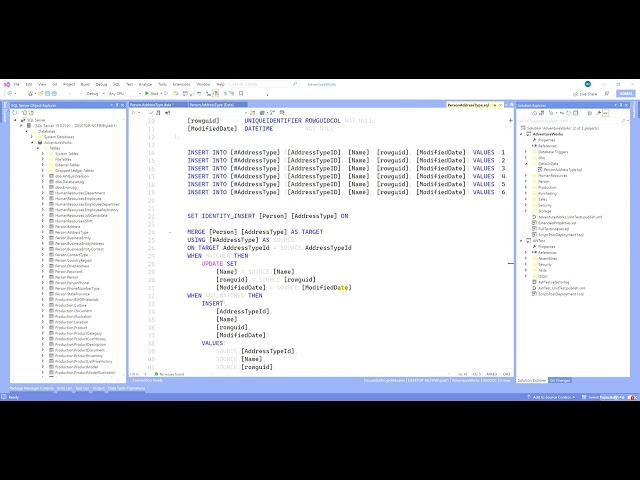
Task: Expand the Sales folder in Solution Explorer
Action: coord(526,199)
